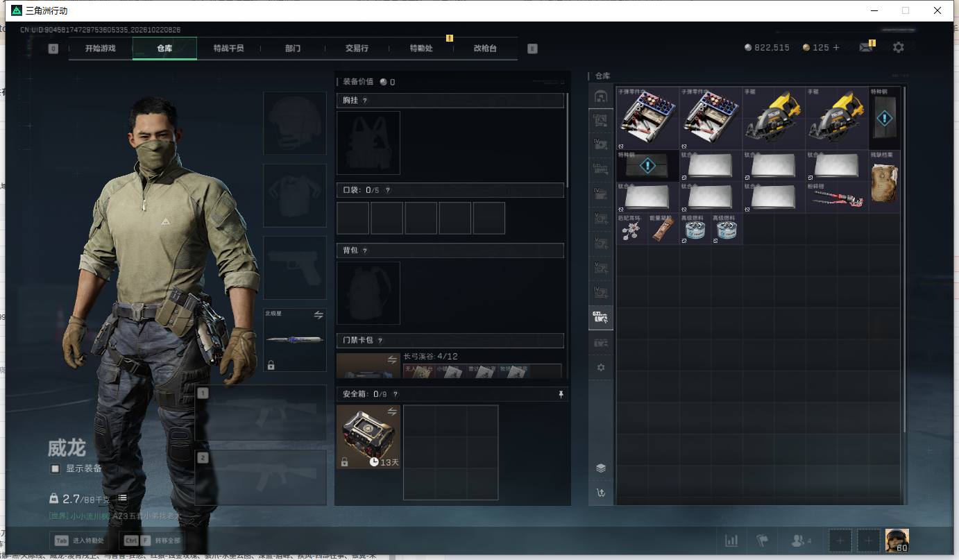Viewport: 959px width, 560px height.
Task: Expand the 胸挂 section help marker
Action: click(365, 101)
